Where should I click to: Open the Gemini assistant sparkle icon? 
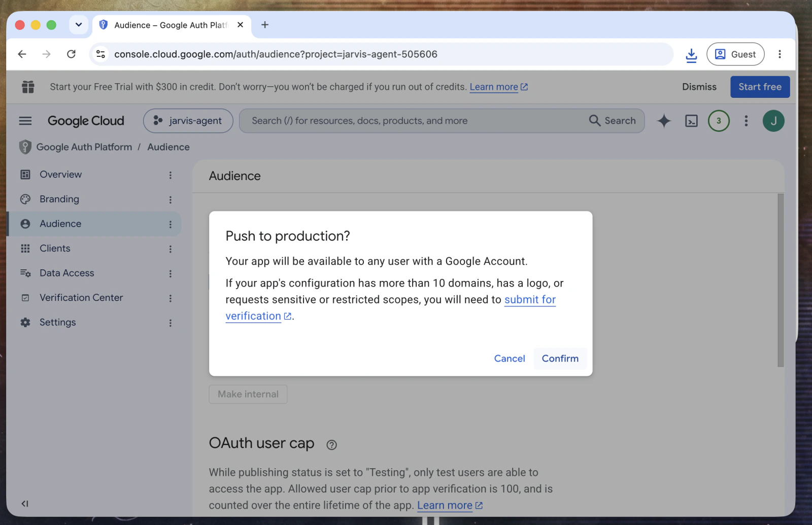coord(664,121)
